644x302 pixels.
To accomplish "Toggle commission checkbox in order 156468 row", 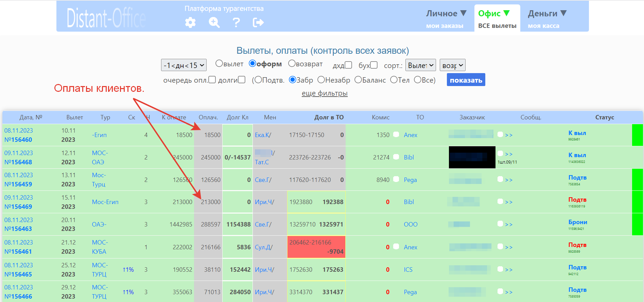I will pyautogui.click(x=396, y=157).
